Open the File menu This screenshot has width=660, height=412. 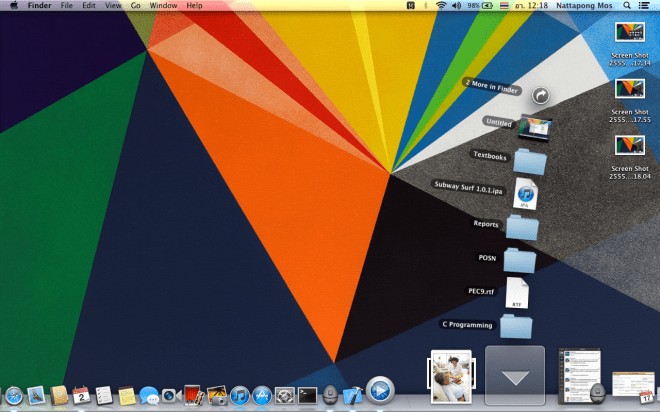tap(67, 5)
